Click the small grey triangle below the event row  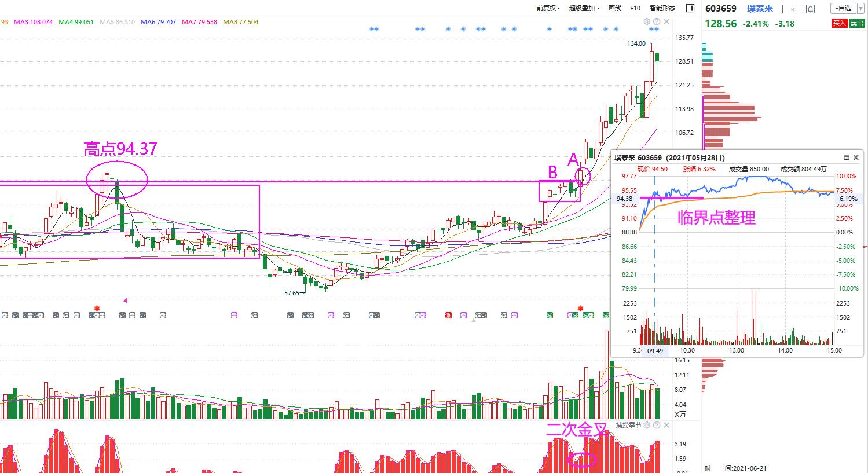point(474,320)
